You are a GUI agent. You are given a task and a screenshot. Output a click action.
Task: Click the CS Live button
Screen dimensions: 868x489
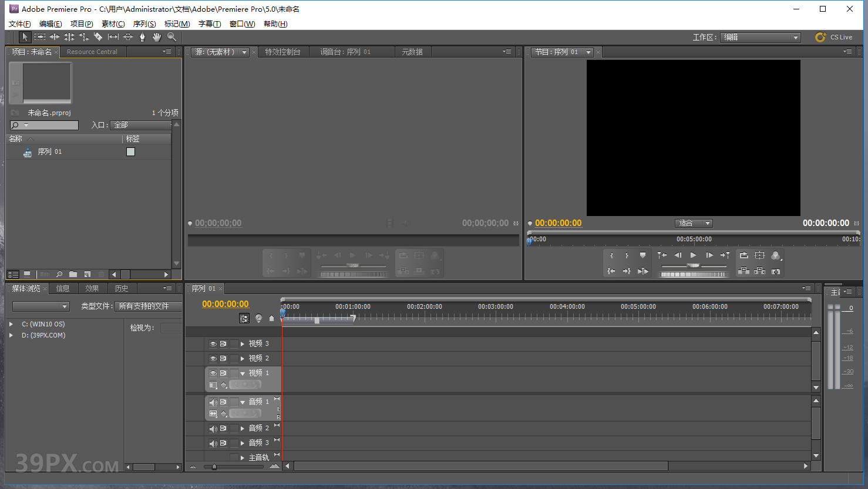click(834, 36)
